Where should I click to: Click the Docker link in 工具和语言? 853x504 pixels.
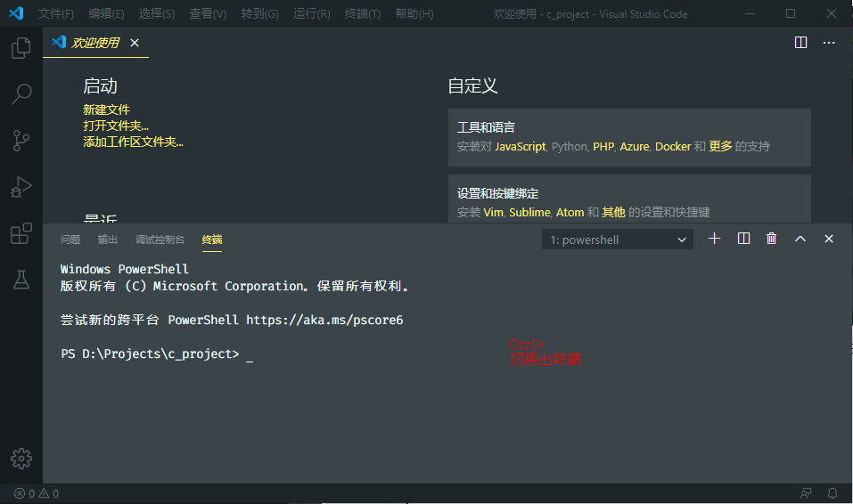pos(673,146)
